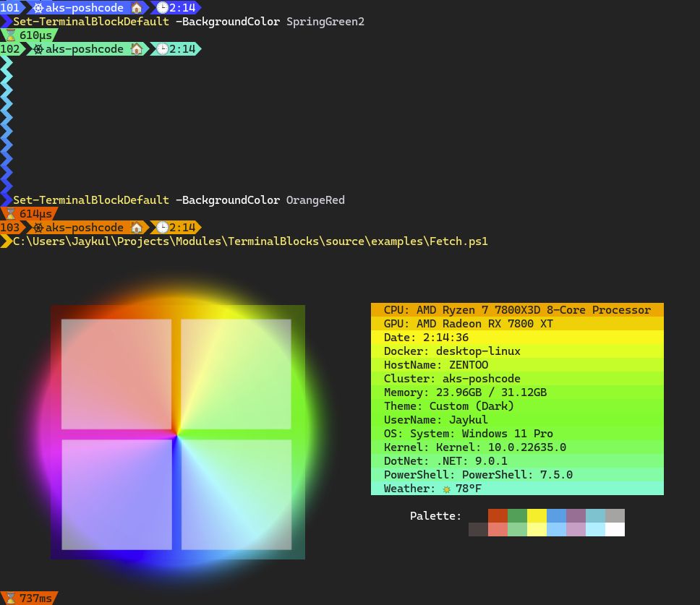700x605 pixels.
Task: Click 'Set-TerminalBlockDefault' on the OrangeRed line
Action: [91, 200]
